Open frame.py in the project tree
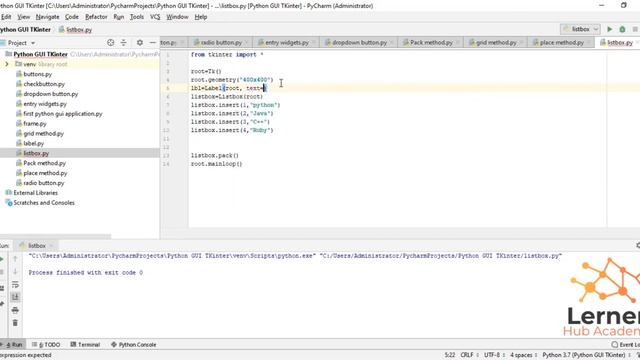640x360 pixels. [35, 124]
